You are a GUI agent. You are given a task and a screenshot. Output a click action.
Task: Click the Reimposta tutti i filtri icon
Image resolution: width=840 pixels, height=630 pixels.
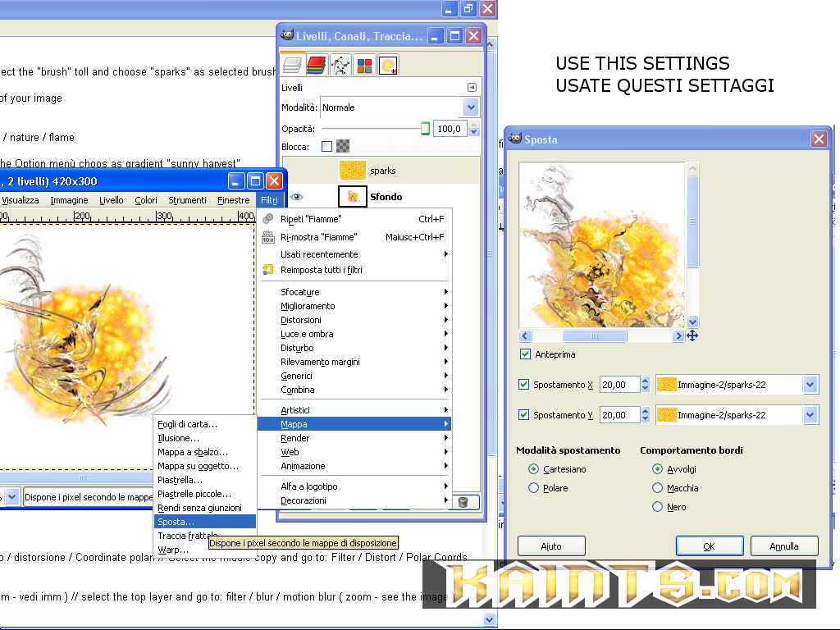coord(268,269)
